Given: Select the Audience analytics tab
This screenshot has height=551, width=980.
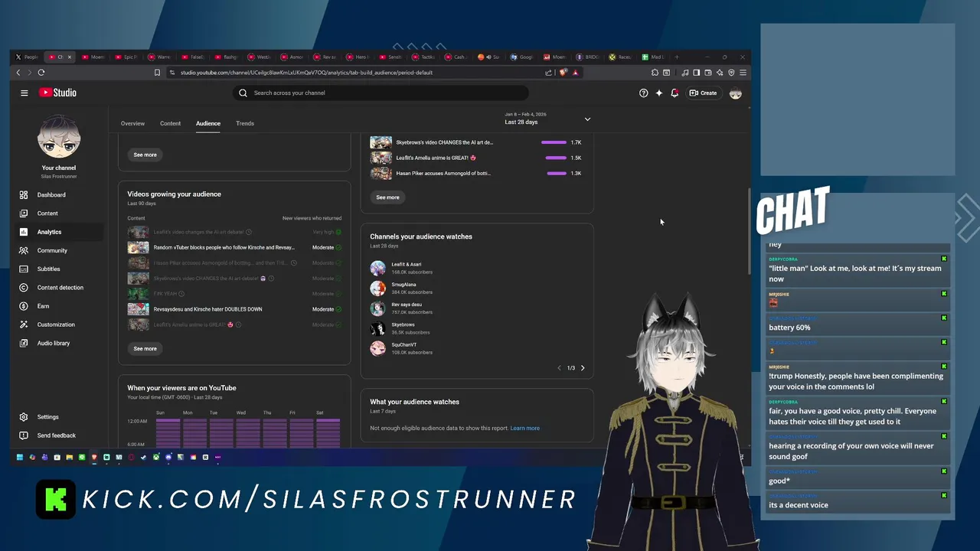Looking at the screenshot, I should pos(207,123).
